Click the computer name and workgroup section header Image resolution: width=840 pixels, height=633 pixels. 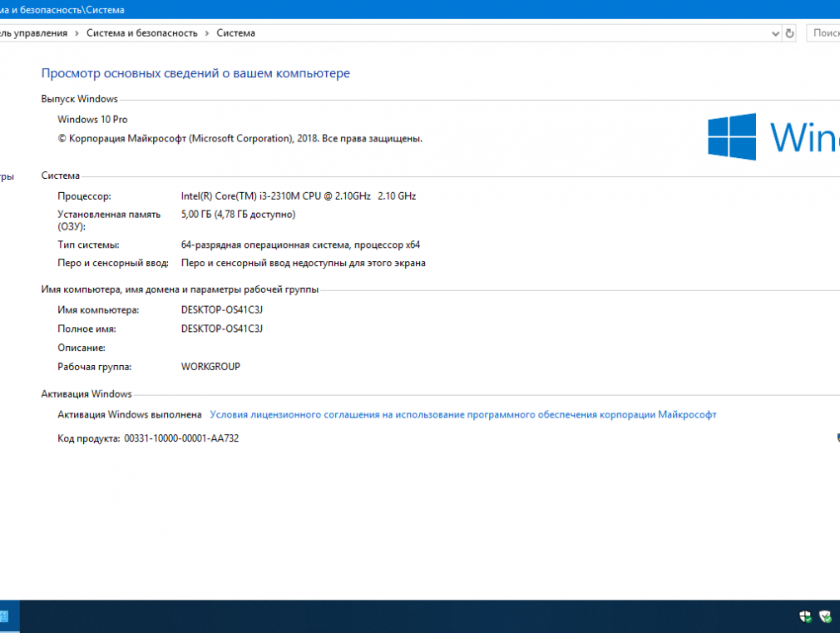tap(180, 289)
